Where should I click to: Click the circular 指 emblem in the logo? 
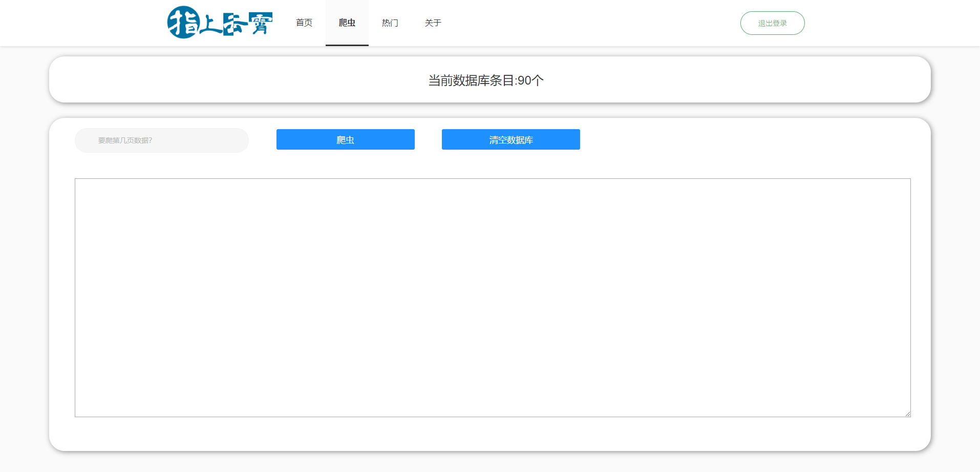click(183, 23)
